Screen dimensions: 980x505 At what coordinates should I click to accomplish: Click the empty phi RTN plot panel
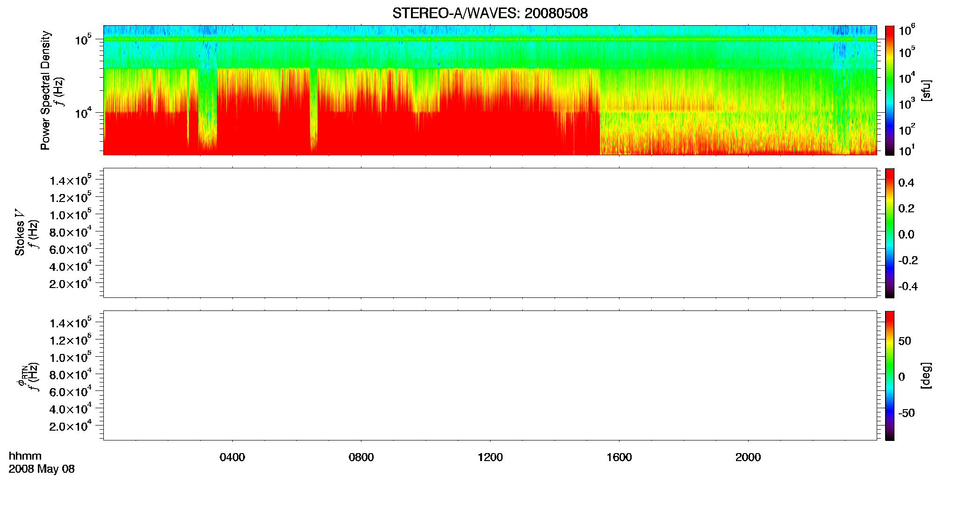[490, 375]
